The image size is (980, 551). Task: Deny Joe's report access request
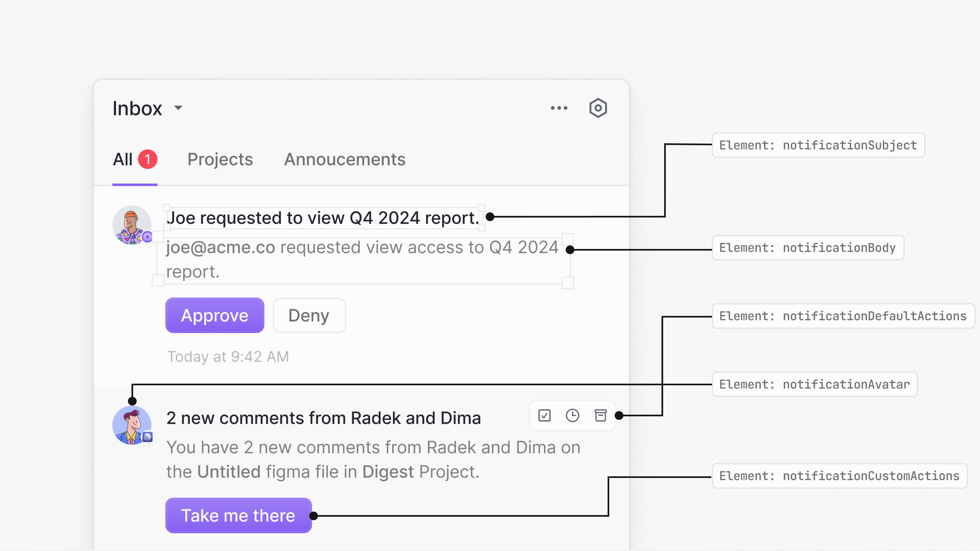click(x=309, y=315)
